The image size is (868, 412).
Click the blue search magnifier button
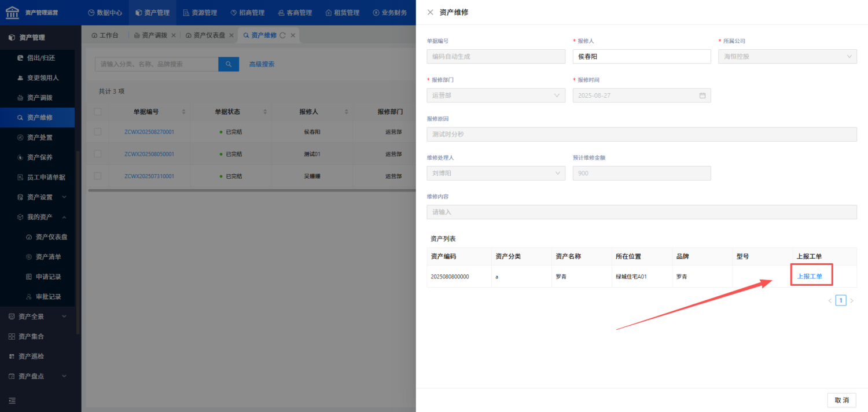pyautogui.click(x=229, y=64)
